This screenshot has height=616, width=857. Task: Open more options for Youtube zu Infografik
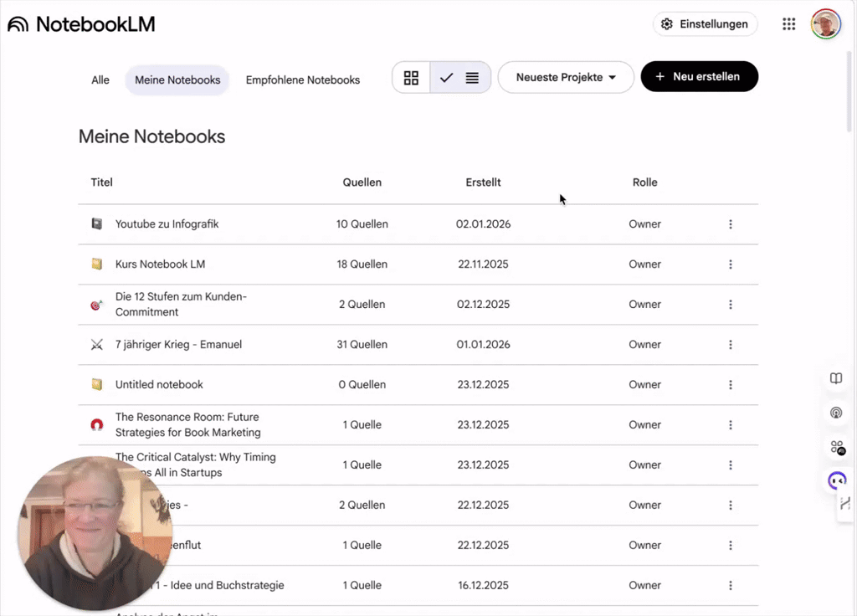point(730,224)
